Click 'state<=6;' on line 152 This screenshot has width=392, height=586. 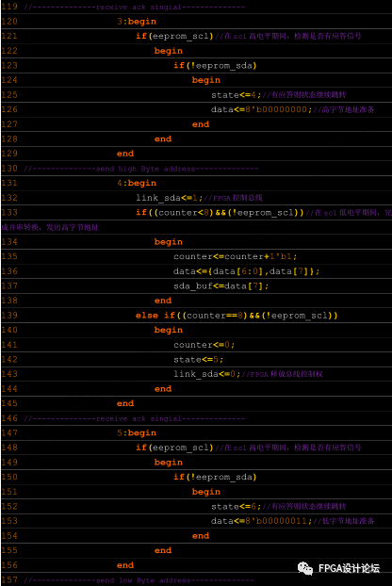coord(237,507)
